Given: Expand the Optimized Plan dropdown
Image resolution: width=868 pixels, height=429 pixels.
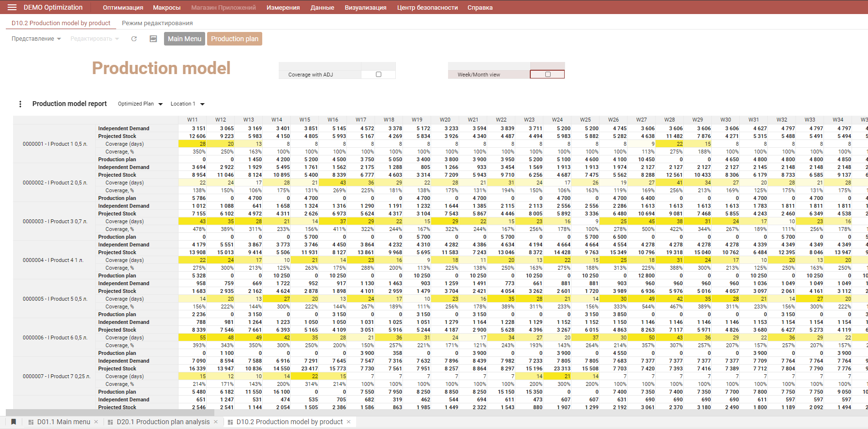Looking at the screenshot, I should click(x=140, y=104).
